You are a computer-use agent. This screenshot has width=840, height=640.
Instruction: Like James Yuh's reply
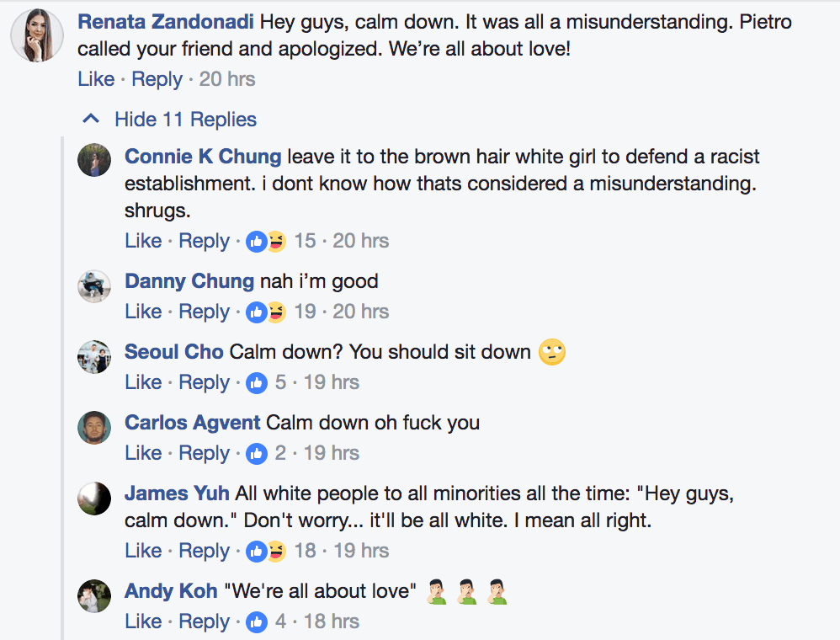(x=143, y=551)
